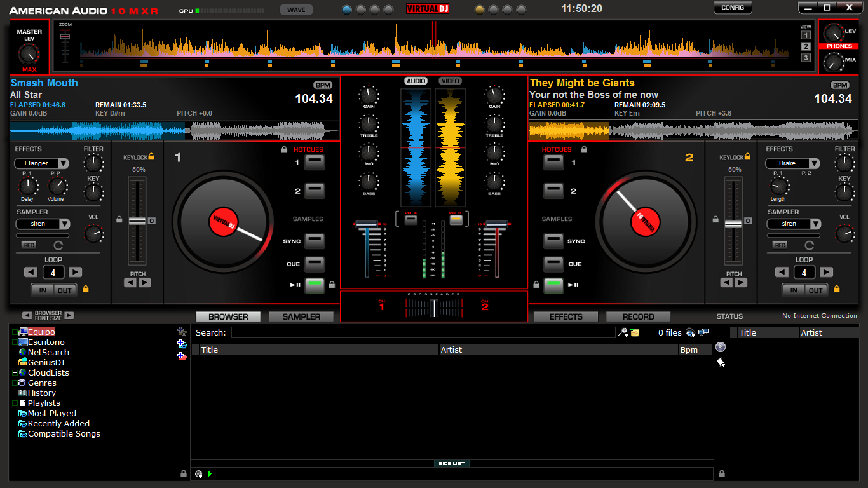Click deck 1 hotcue 1 button
This screenshot has width=868, height=488.
tap(315, 163)
